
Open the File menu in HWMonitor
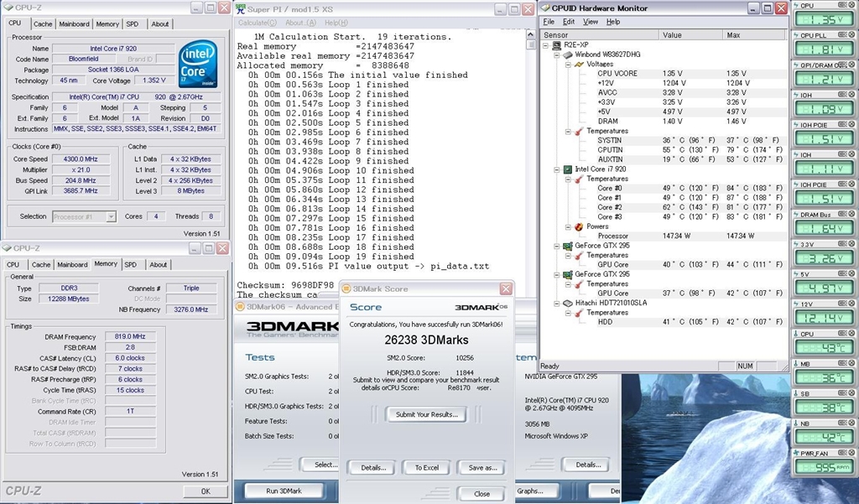coord(549,22)
